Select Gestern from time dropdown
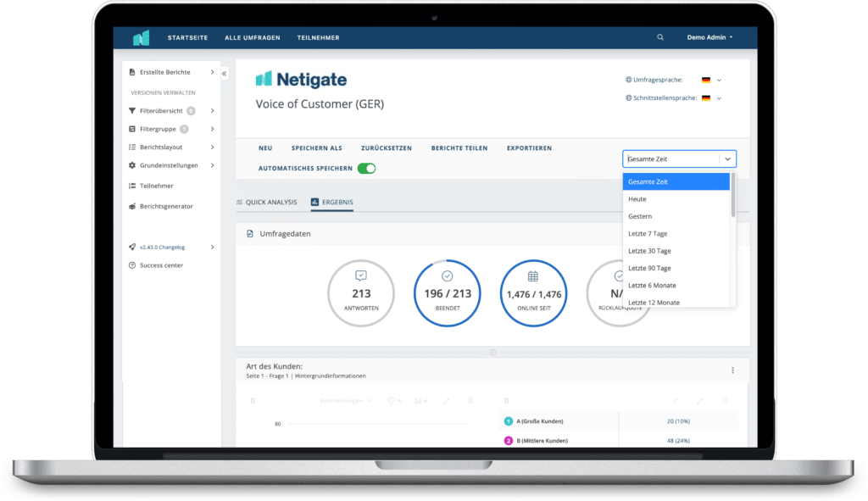Image resolution: width=868 pixels, height=501 pixels. [x=676, y=216]
